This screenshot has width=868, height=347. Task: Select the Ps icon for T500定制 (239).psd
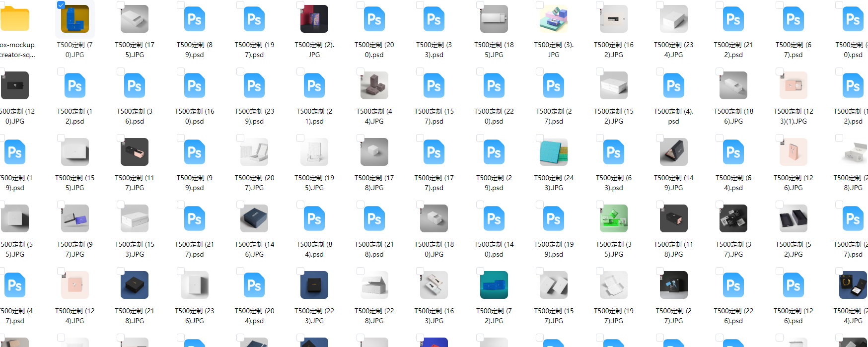[254, 86]
